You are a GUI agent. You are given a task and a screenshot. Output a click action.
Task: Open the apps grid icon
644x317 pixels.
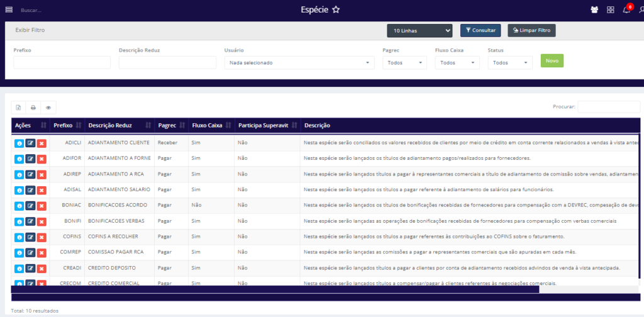tap(610, 10)
